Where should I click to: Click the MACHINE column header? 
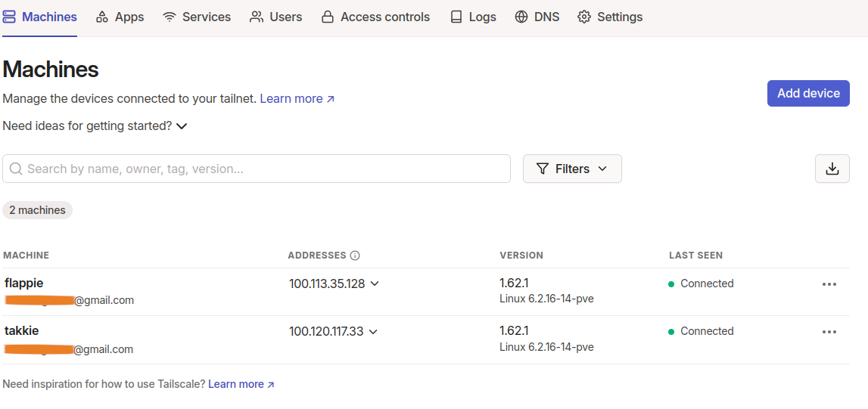click(x=26, y=256)
